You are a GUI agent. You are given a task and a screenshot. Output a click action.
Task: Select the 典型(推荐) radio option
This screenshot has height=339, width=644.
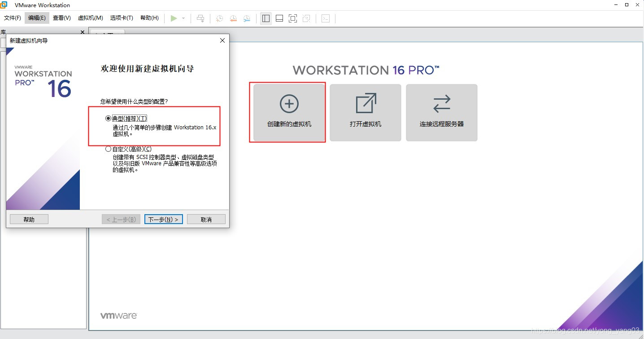click(108, 118)
